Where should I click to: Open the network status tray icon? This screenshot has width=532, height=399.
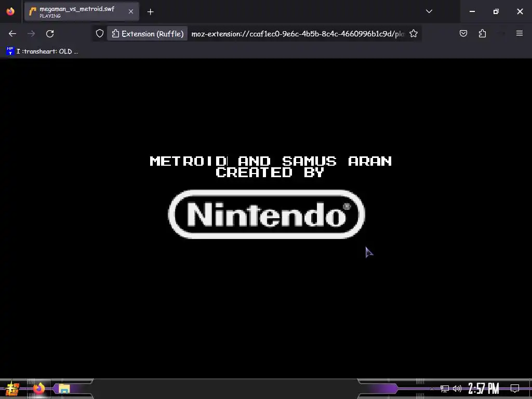(445, 389)
